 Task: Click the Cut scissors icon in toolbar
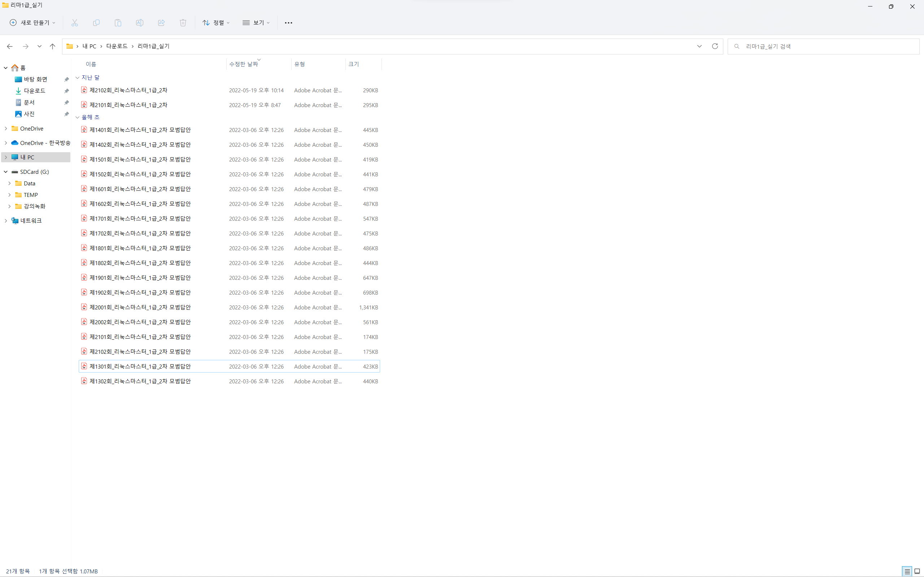(74, 23)
